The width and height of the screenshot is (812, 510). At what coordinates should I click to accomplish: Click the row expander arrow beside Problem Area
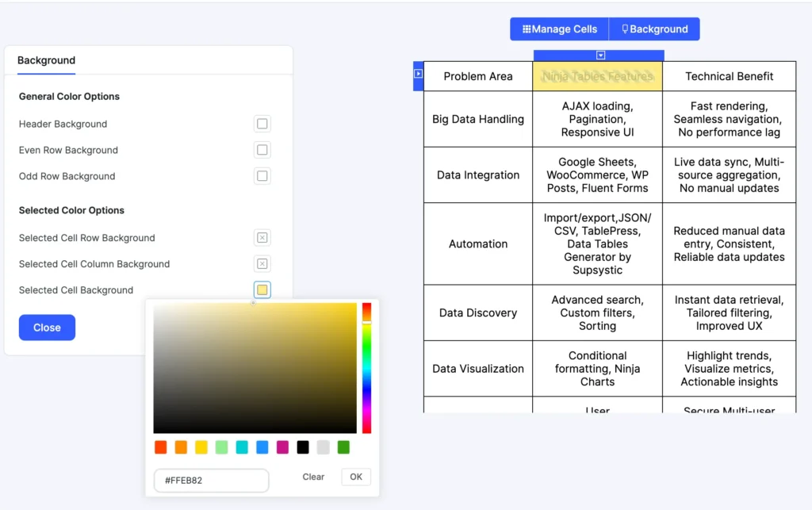coord(418,74)
